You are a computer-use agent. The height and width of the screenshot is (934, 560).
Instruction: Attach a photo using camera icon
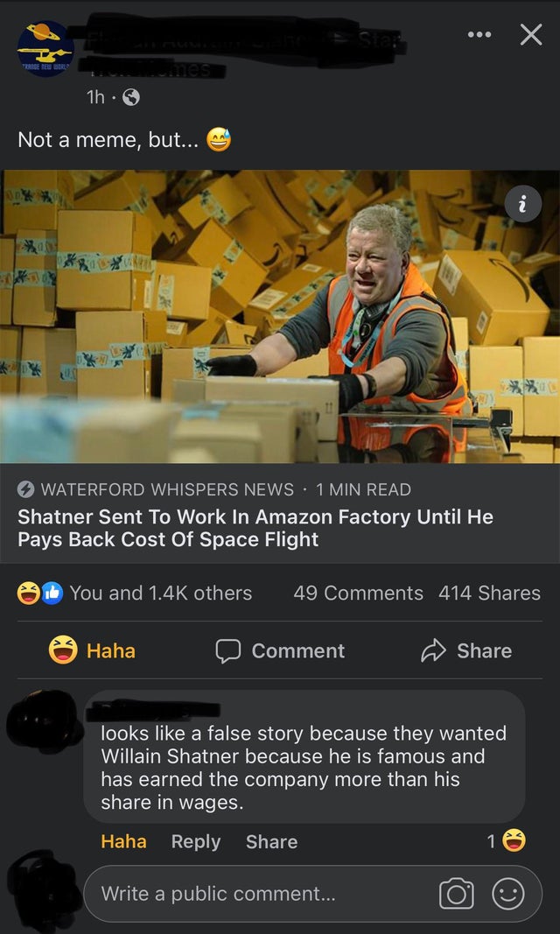[456, 894]
